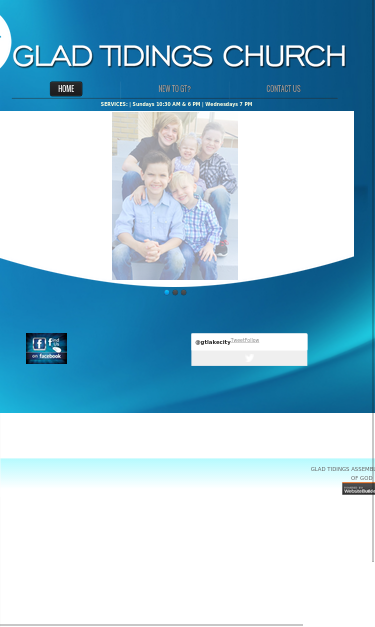The height and width of the screenshot is (627, 375).
Task: Click the @gtlakecity Twitter handle
Action: tap(213, 342)
